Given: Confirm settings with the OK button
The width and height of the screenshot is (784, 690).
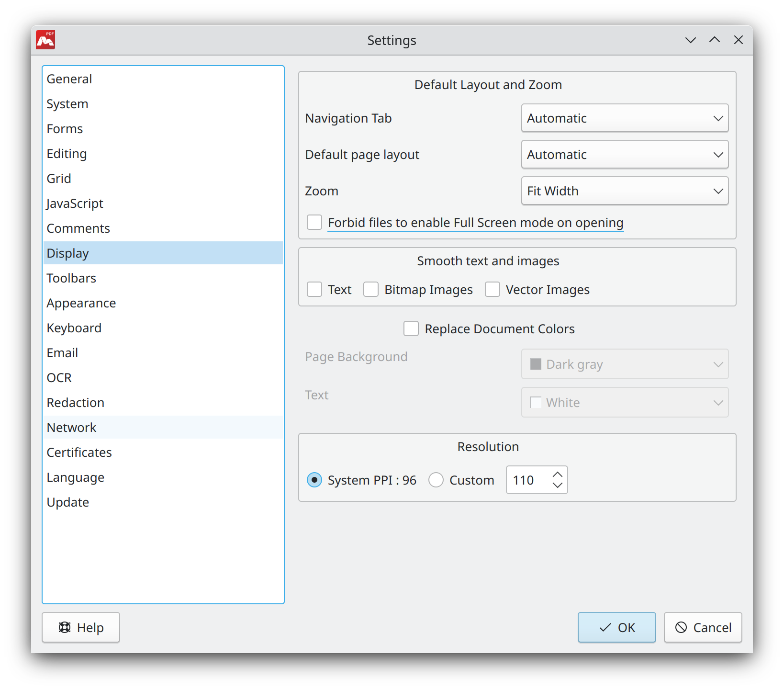Looking at the screenshot, I should [x=616, y=627].
